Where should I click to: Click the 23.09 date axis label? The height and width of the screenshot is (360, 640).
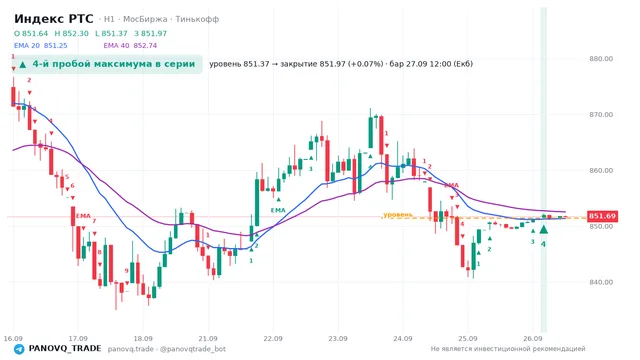tap(338, 339)
